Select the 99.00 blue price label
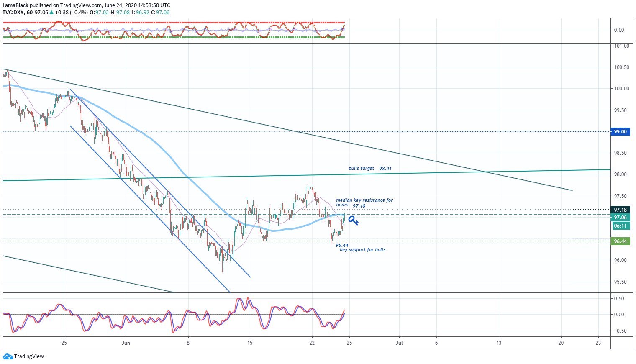 (x=620, y=131)
